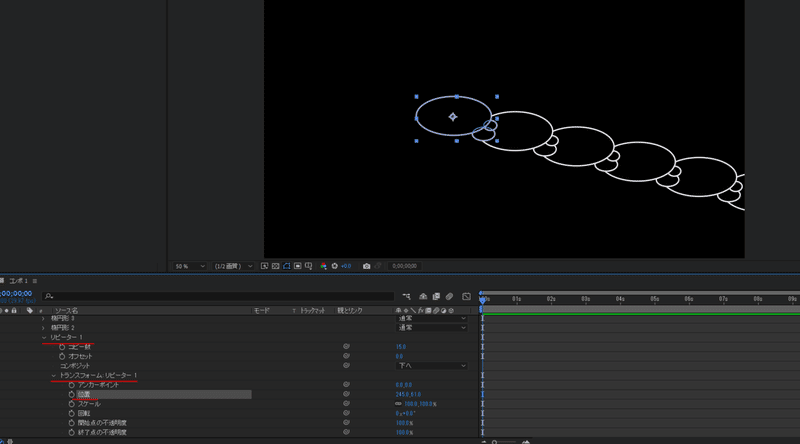Toggle hide shy layers icon
This screenshot has width=800, height=444.
click(423, 296)
